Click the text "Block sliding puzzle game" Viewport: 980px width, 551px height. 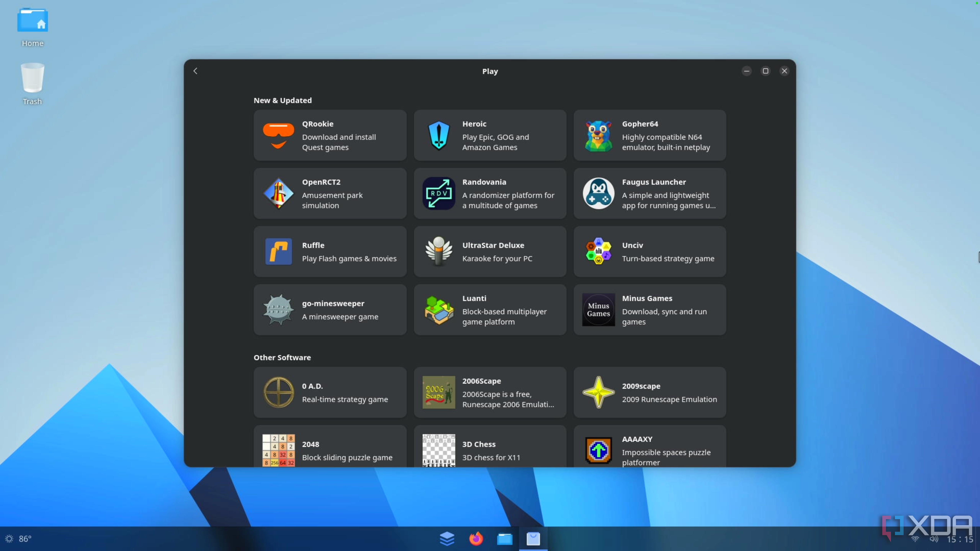[347, 457]
